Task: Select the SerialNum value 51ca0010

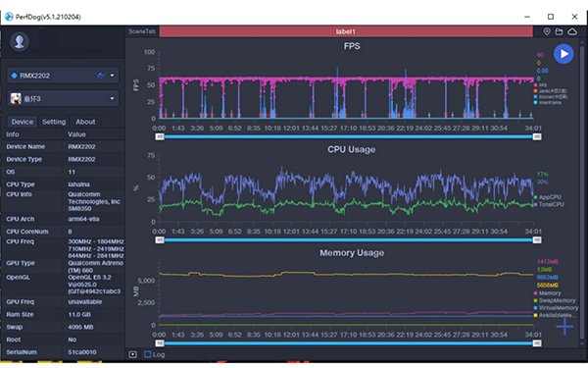Action: tap(82, 352)
